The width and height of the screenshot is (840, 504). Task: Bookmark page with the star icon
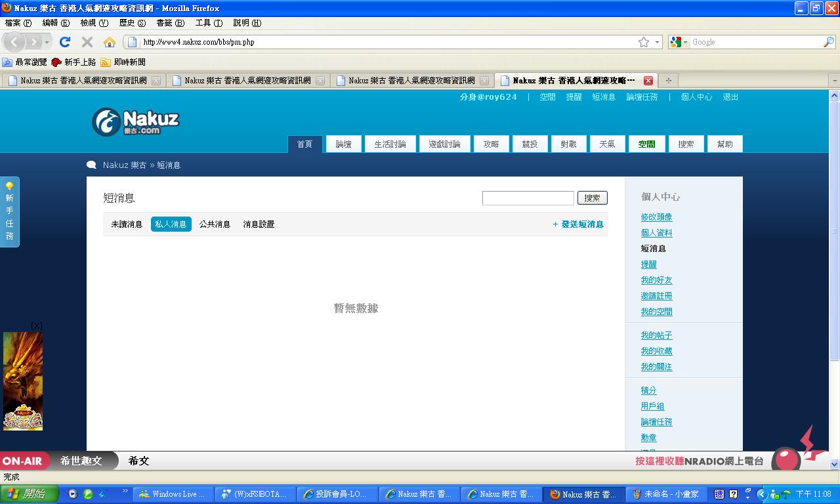pos(644,42)
